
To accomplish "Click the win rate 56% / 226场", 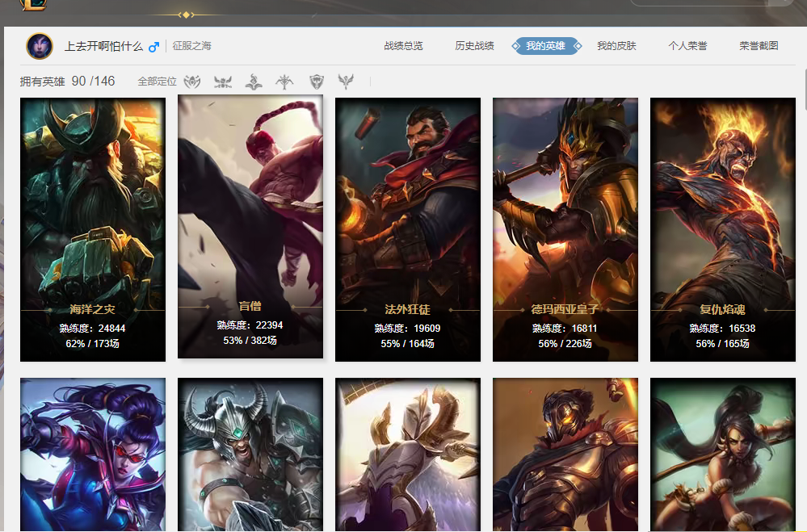I will pyautogui.click(x=565, y=344).
